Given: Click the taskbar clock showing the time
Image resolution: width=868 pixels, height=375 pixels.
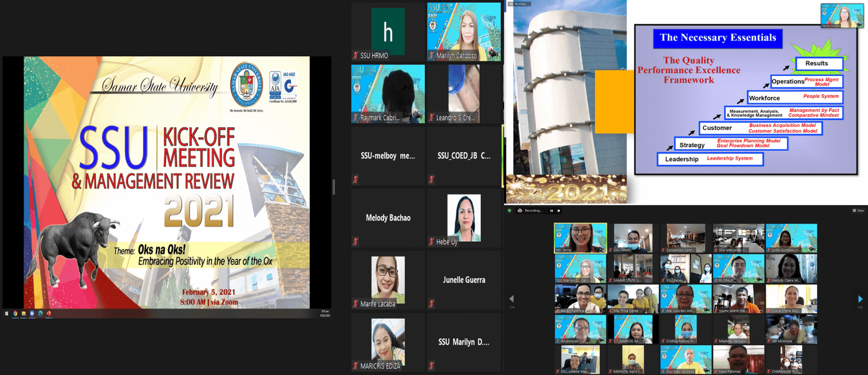Looking at the screenshot, I should point(324,313).
